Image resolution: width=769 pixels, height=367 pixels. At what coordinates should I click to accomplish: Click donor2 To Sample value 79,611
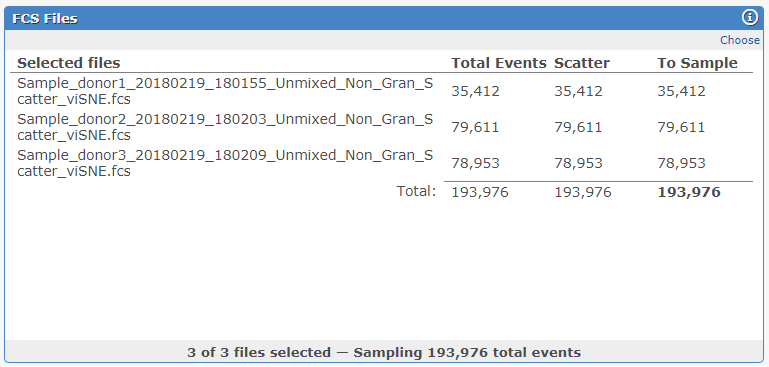(681, 127)
